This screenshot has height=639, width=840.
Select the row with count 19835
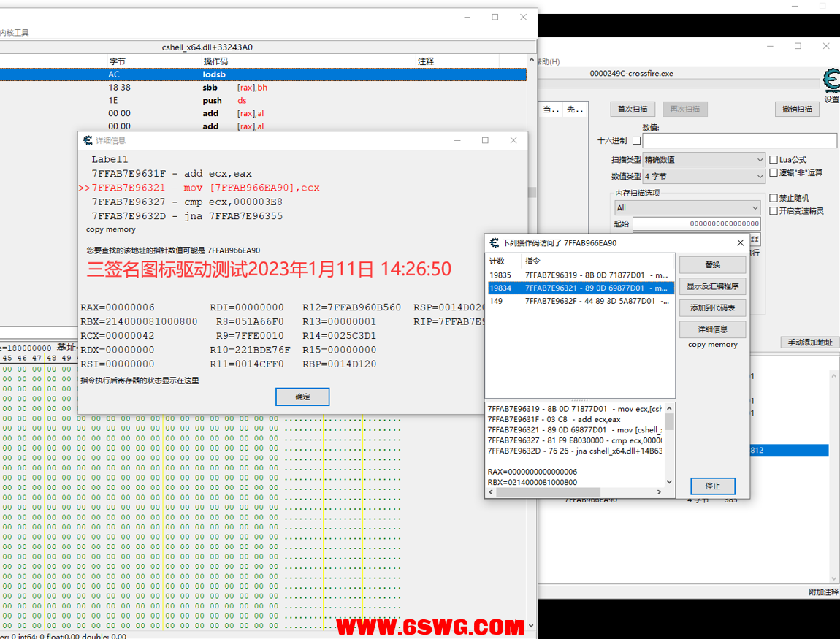click(580, 275)
